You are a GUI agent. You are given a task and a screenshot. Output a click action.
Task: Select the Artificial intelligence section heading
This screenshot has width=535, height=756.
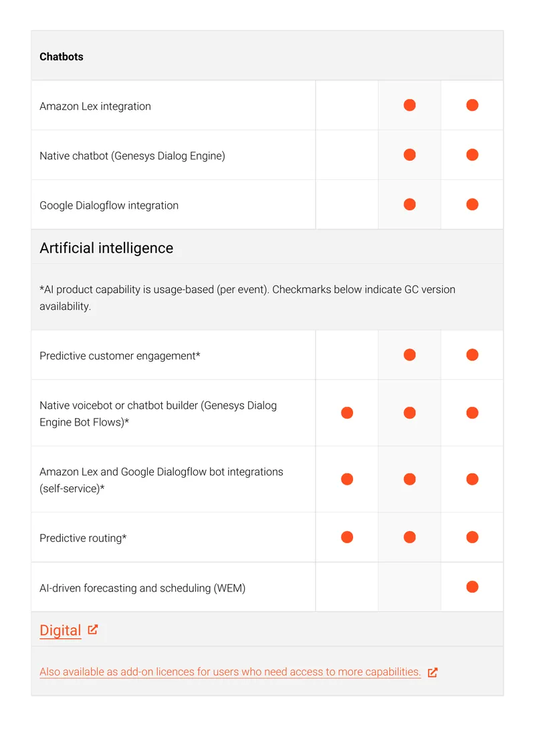click(x=106, y=248)
